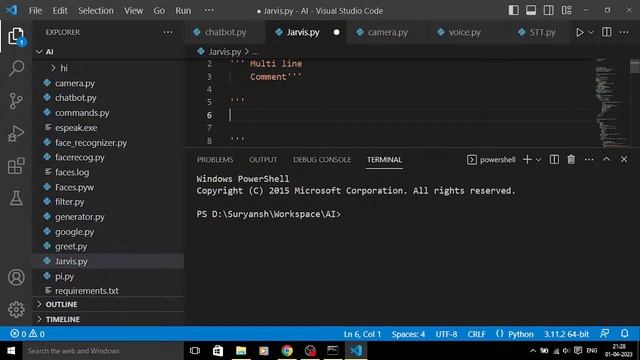This screenshot has height=360, width=640.
Task: Open breadcrumb ellipsis after Jarvis.py
Action: tap(255, 52)
